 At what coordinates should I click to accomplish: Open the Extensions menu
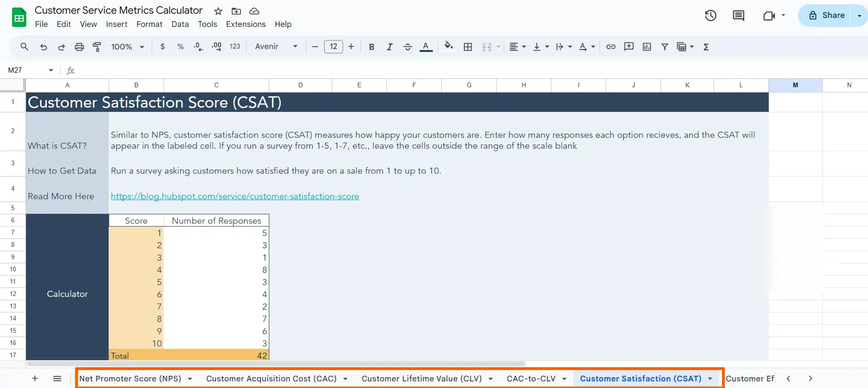[x=246, y=24]
